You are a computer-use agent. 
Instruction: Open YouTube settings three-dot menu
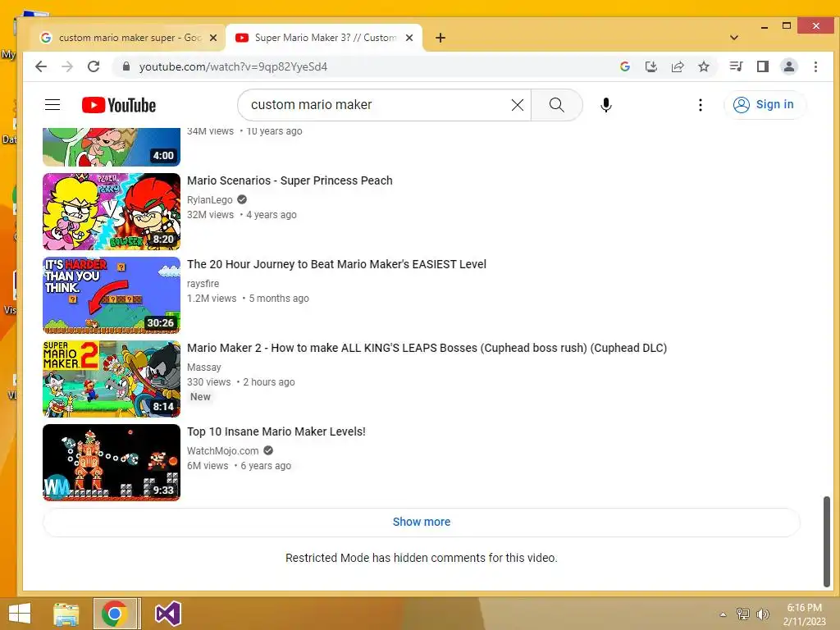pos(701,105)
